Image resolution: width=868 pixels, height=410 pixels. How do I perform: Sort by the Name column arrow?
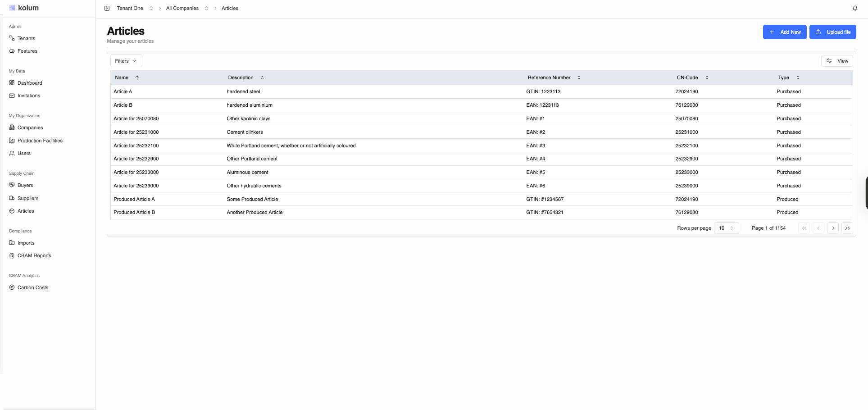click(x=137, y=77)
